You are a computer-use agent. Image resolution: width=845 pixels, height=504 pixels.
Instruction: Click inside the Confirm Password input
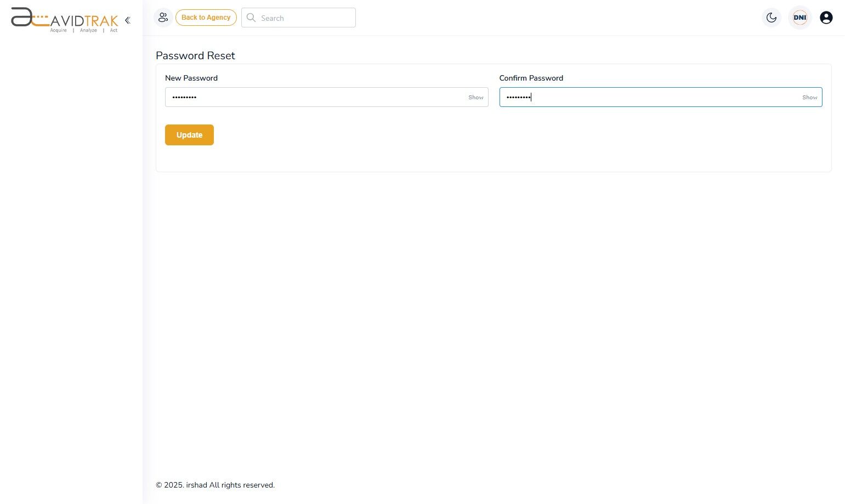[x=631, y=97]
